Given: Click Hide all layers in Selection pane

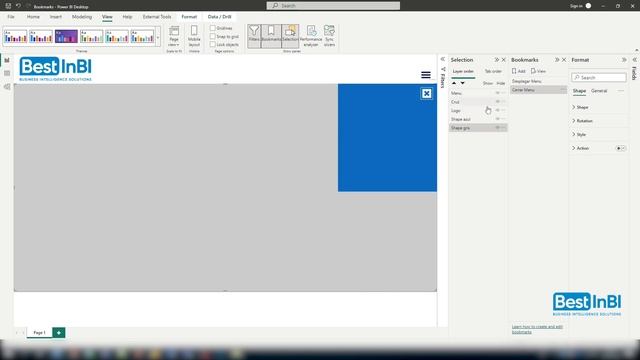Looking at the screenshot, I should (500, 83).
